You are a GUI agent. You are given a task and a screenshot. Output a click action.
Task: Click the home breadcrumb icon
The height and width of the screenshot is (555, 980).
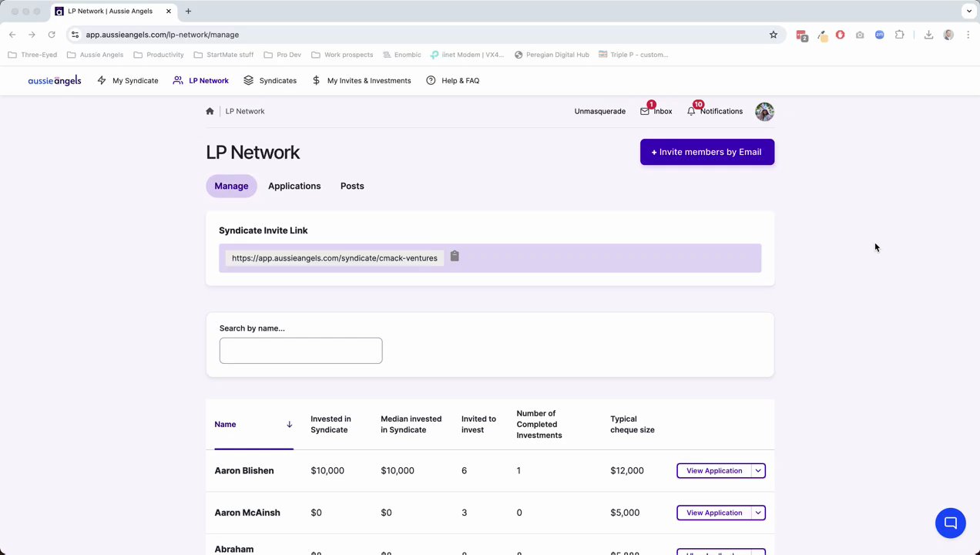pos(210,111)
